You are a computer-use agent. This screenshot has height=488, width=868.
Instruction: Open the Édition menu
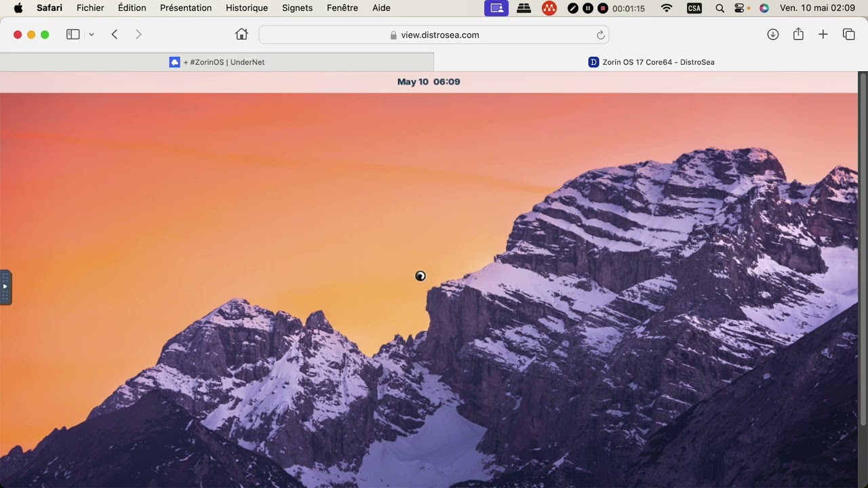click(x=132, y=8)
